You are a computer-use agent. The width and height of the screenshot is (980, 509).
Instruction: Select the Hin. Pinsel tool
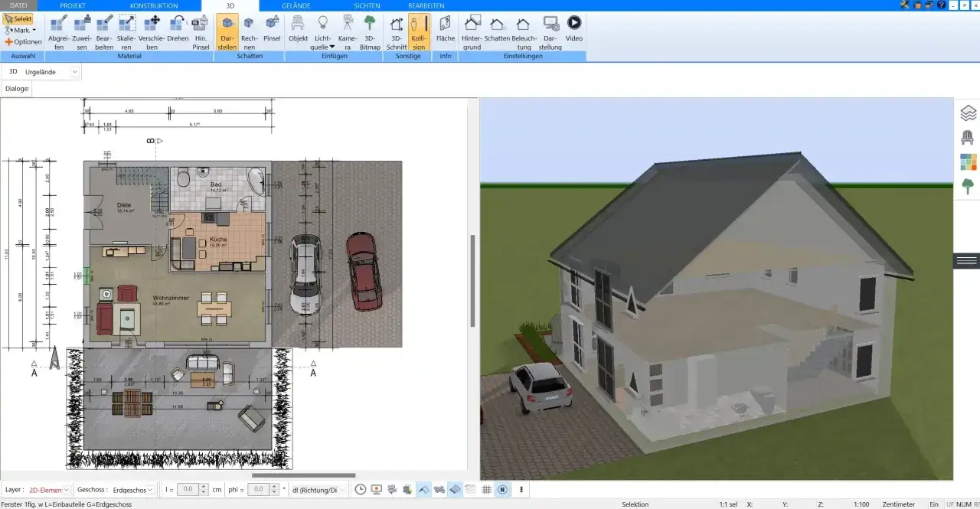(x=201, y=32)
